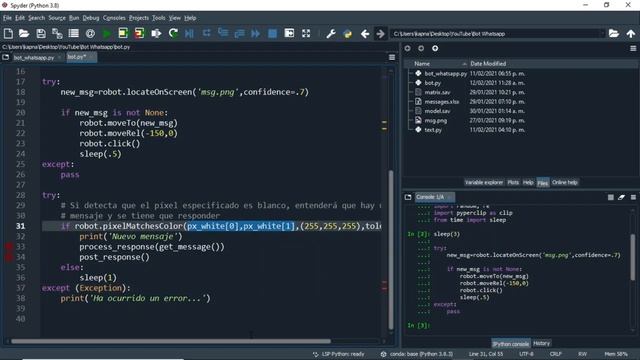The height and width of the screenshot is (360, 640).
Task: Run selection or current line
Action: 156,33
